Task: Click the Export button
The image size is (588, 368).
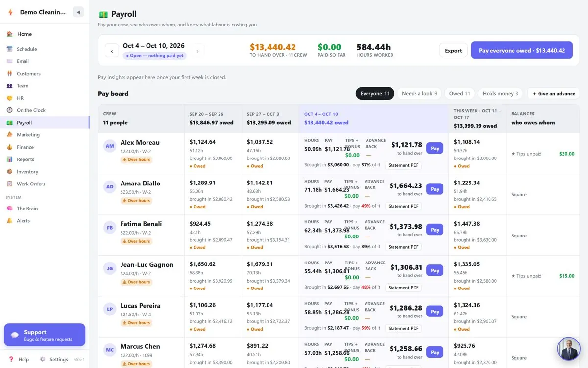Action: pos(453,51)
